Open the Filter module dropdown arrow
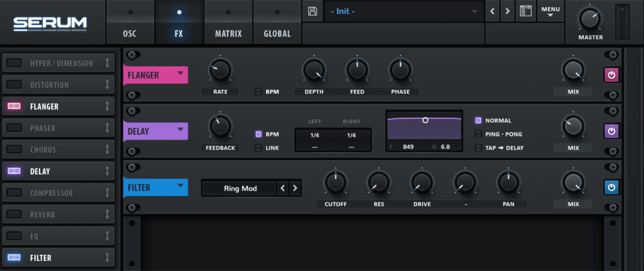This screenshot has width=644, height=271. [180, 185]
